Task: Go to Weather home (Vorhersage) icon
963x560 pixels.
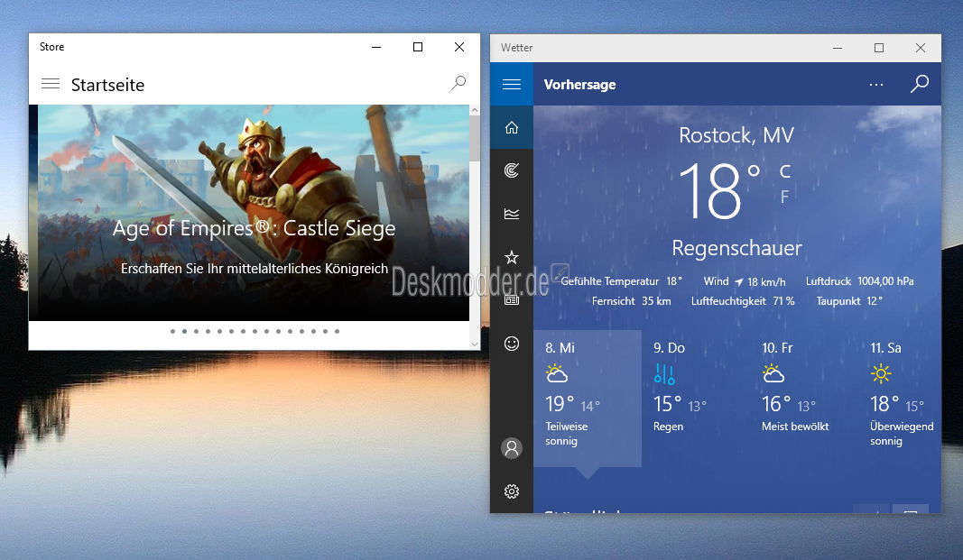Action: 512,127
